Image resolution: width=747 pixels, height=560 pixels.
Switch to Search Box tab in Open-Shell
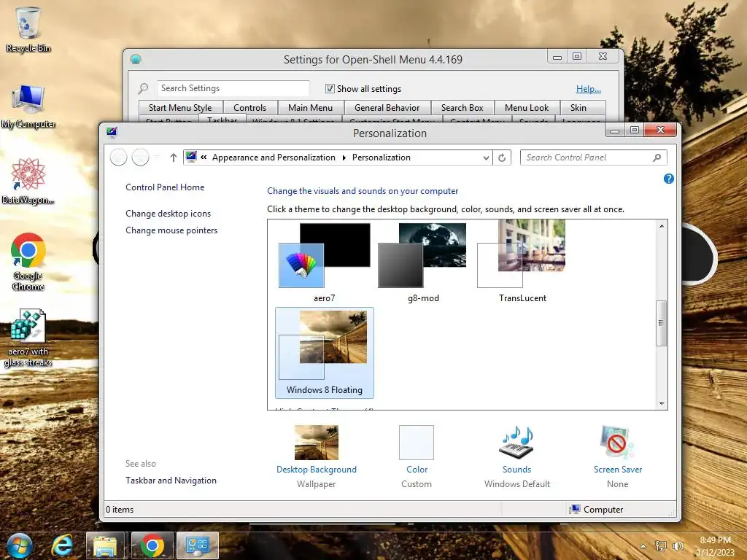click(462, 108)
